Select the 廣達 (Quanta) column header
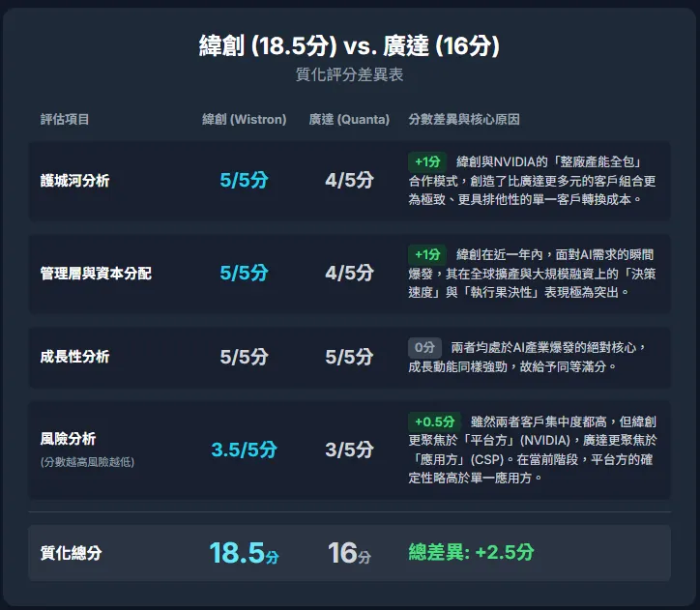Screen dimensions: 700x610 tap(349, 119)
